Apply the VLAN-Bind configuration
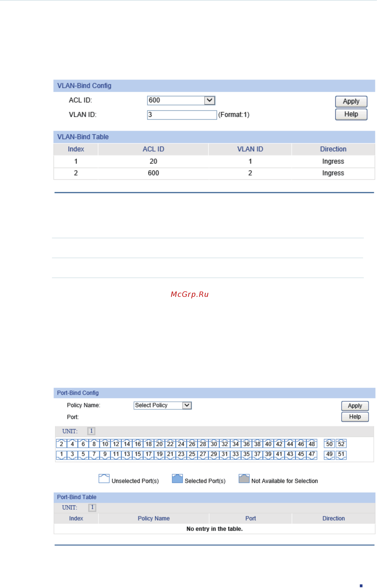The width and height of the screenshot is (377, 588). pyautogui.click(x=351, y=102)
